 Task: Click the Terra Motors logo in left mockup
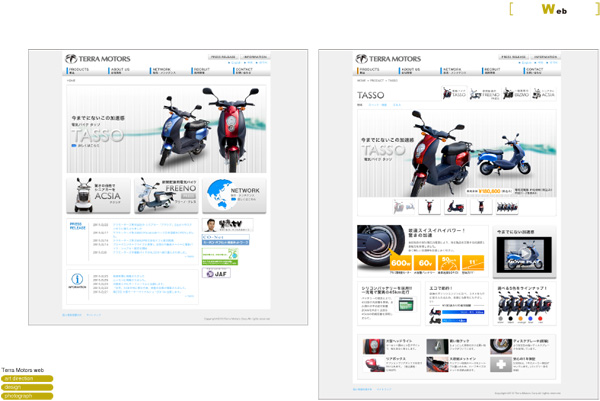click(x=98, y=59)
